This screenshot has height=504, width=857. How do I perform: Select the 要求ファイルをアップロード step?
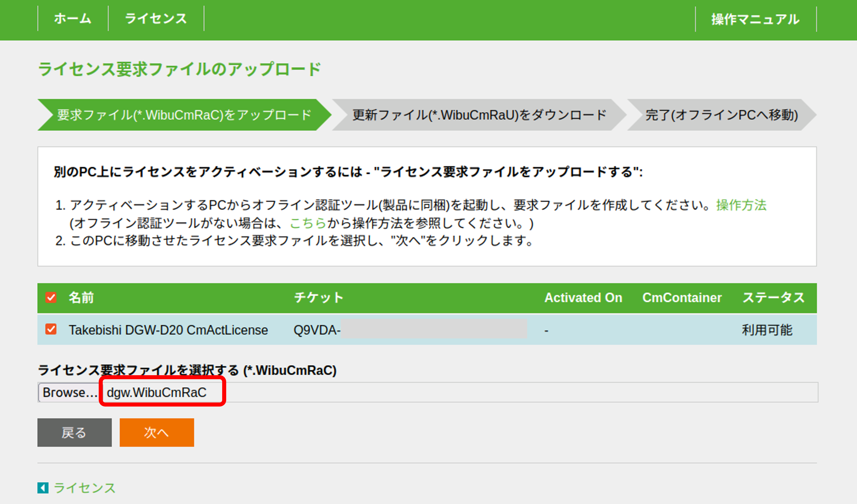[184, 115]
